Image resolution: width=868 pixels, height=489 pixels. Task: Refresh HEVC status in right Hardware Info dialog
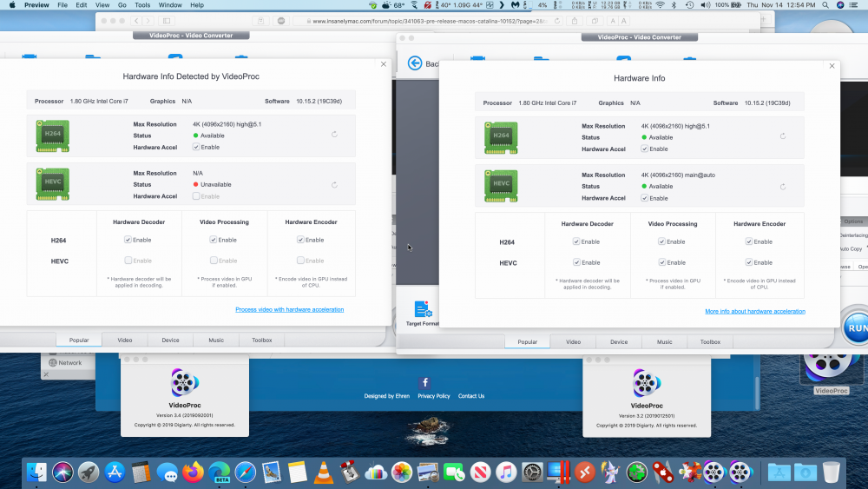[x=783, y=187]
